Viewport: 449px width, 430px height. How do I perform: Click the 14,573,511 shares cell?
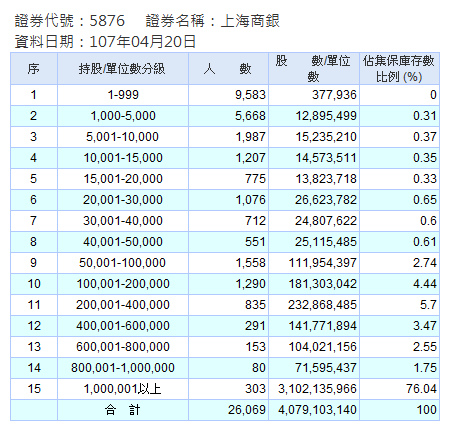pyautogui.click(x=314, y=158)
